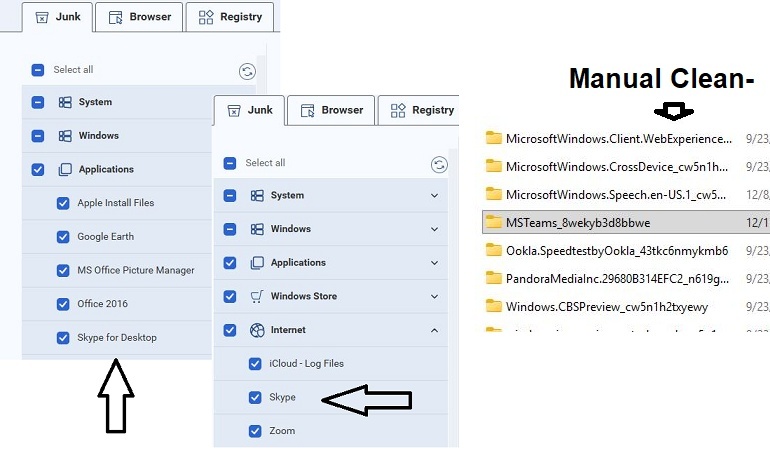Click the MicrosoftWindows.CrossDevice_cw5n1h folder name
The height and width of the screenshot is (453, 770).
617,167
